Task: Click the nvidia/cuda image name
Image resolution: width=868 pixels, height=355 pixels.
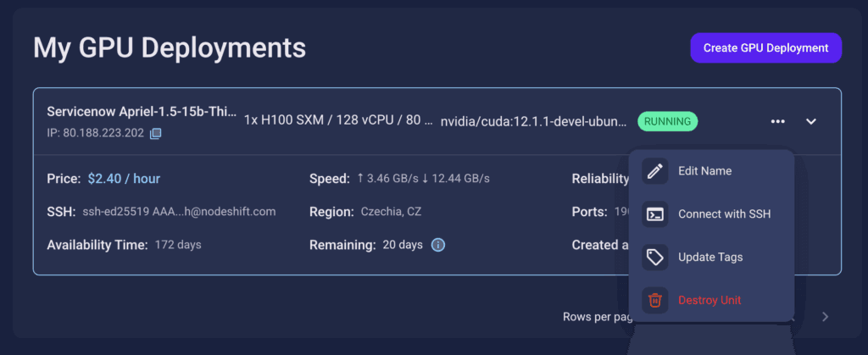Action: point(533,121)
